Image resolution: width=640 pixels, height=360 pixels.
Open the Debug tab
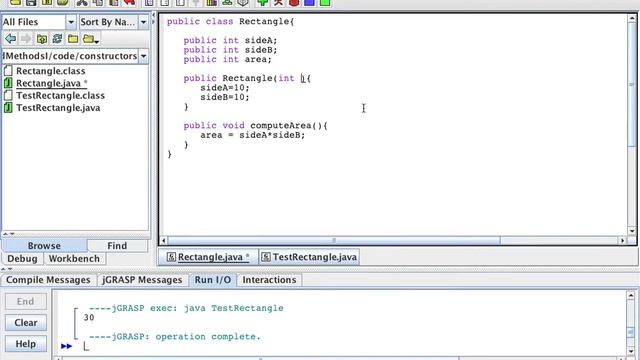pyautogui.click(x=22, y=259)
